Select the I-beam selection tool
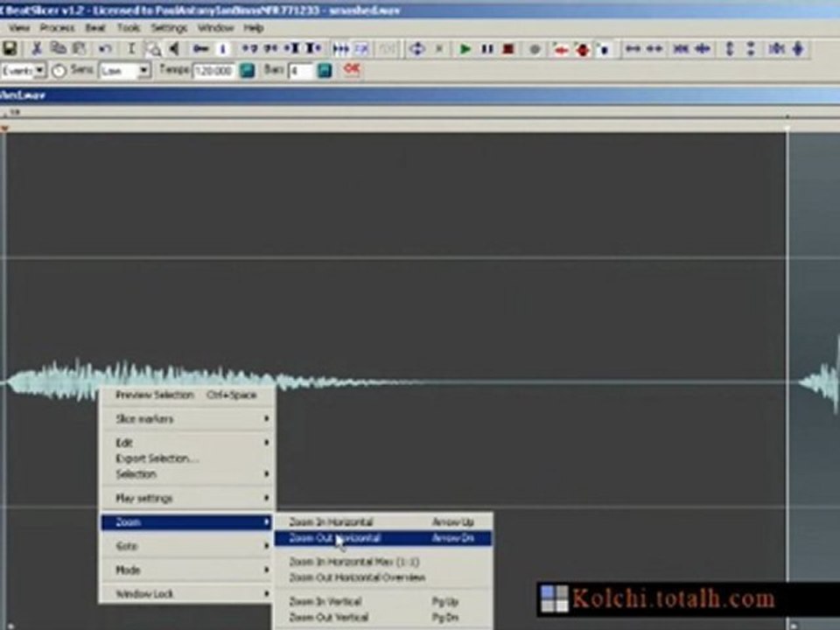This screenshot has width=840, height=630. point(131,49)
